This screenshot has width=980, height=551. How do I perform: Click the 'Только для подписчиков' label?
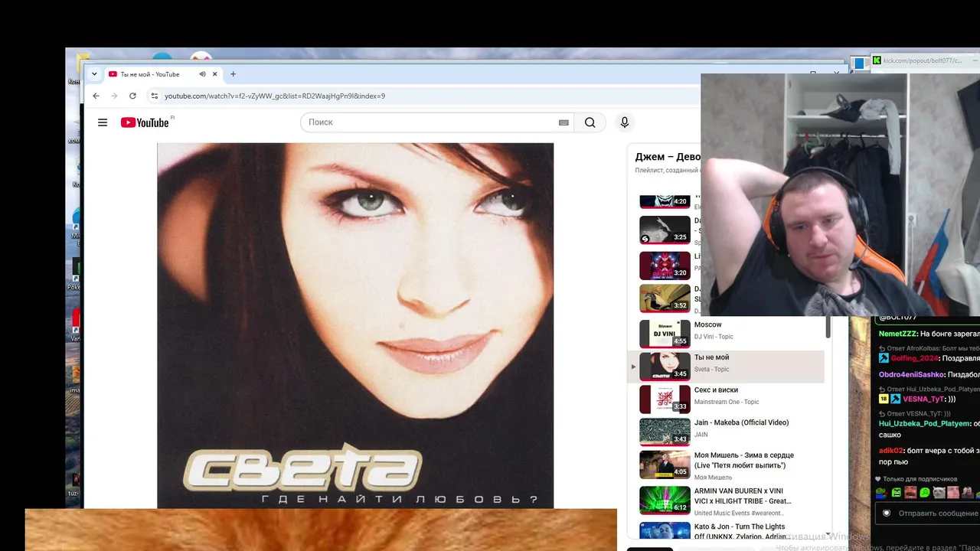pos(919,479)
